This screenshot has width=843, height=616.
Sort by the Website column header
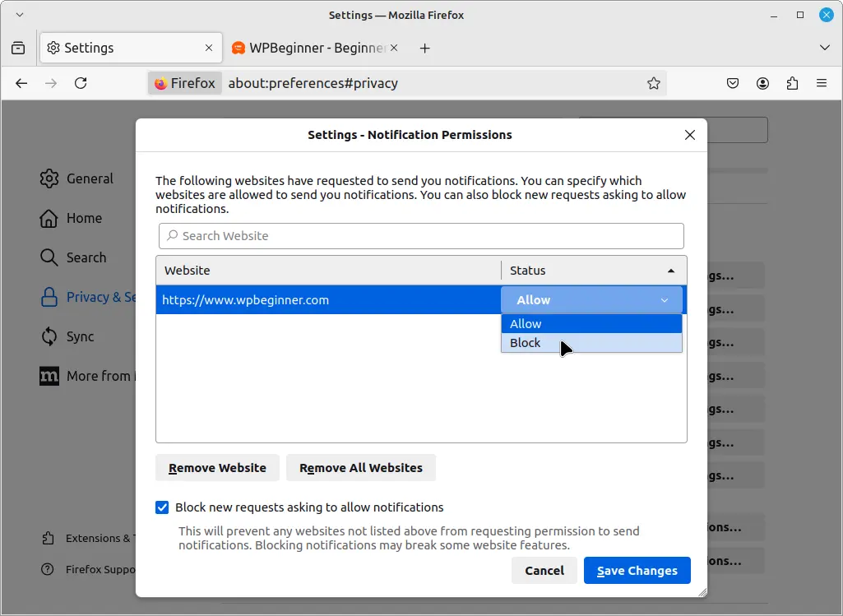(x=328, y=271)
